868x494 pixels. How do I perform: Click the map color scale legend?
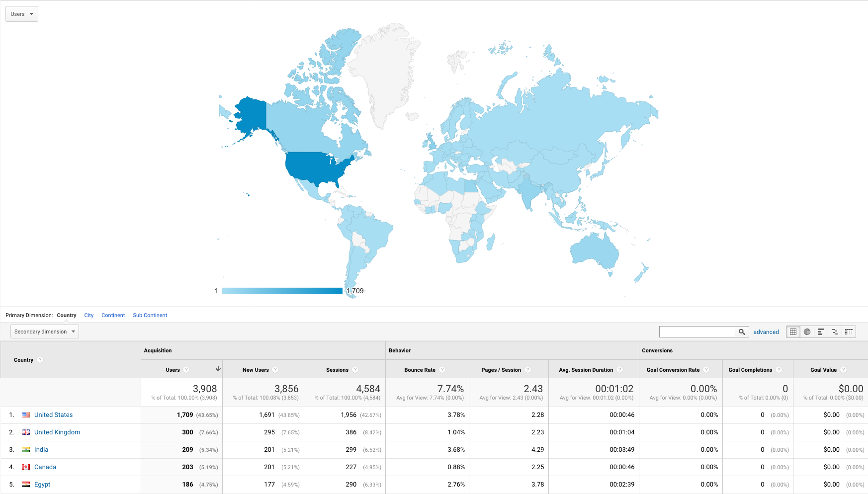pyautogui.click(x=282, y=290)
